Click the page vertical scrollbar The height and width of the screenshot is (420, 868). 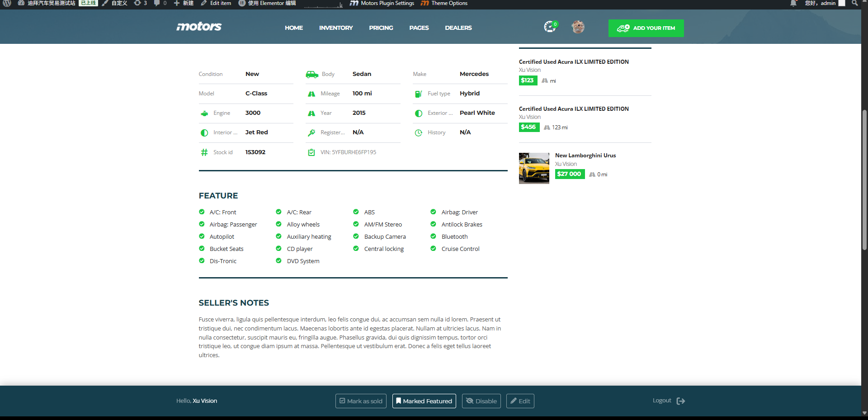tap(864, 179)
